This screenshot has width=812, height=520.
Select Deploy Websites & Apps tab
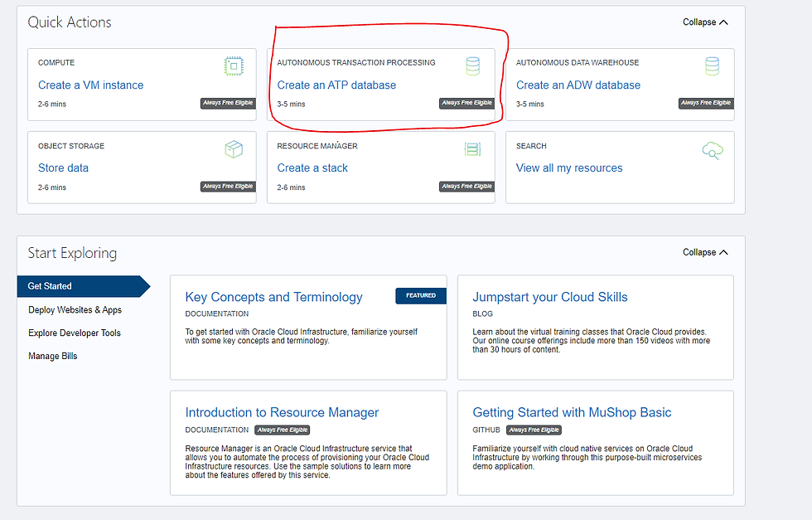click(75, 310)
